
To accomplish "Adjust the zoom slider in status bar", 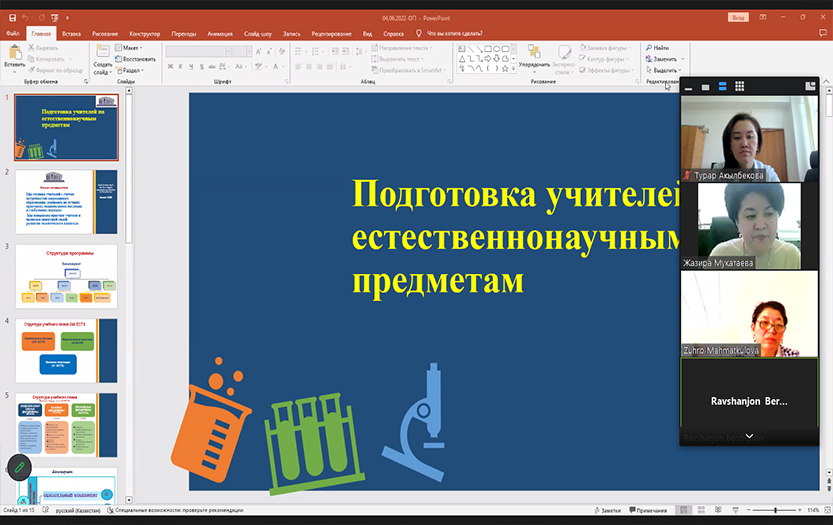I will pyautogui.click(x=776, y=510).
